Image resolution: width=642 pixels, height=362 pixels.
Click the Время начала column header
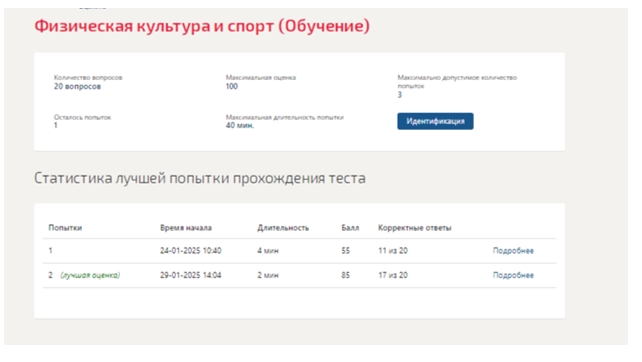pyautogui.click(x=186, y=228)
